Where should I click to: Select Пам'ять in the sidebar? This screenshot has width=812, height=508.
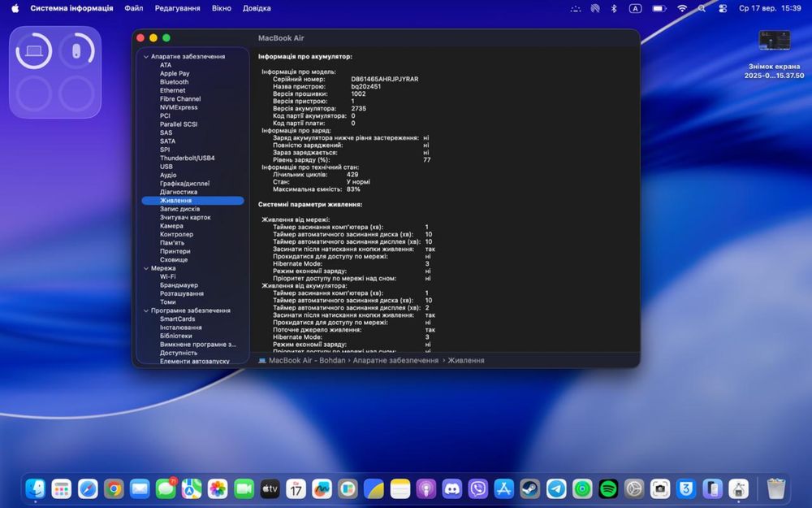(172, 242)
